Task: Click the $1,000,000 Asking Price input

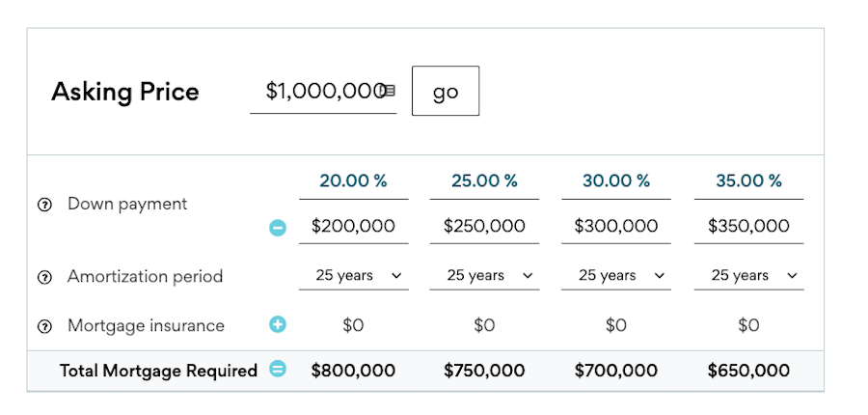Action: coord(323,92)
